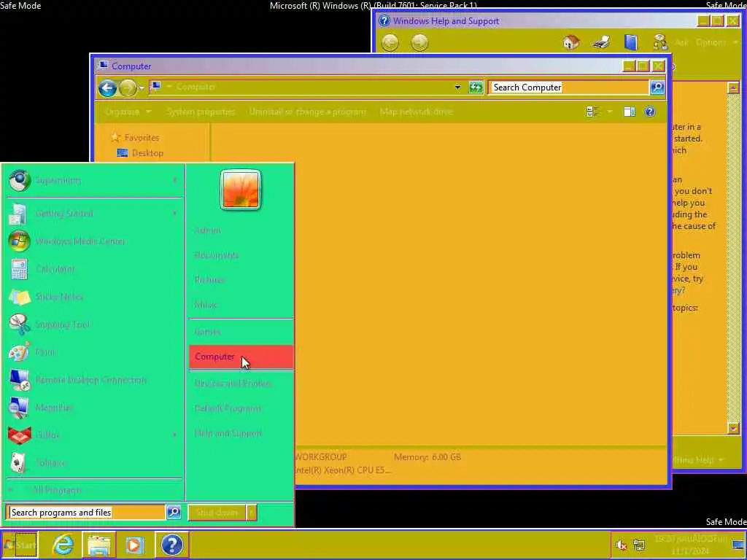Click the network tray icon
The width and height of the screenshot is (747, 560).
click(x=639, y=545)
